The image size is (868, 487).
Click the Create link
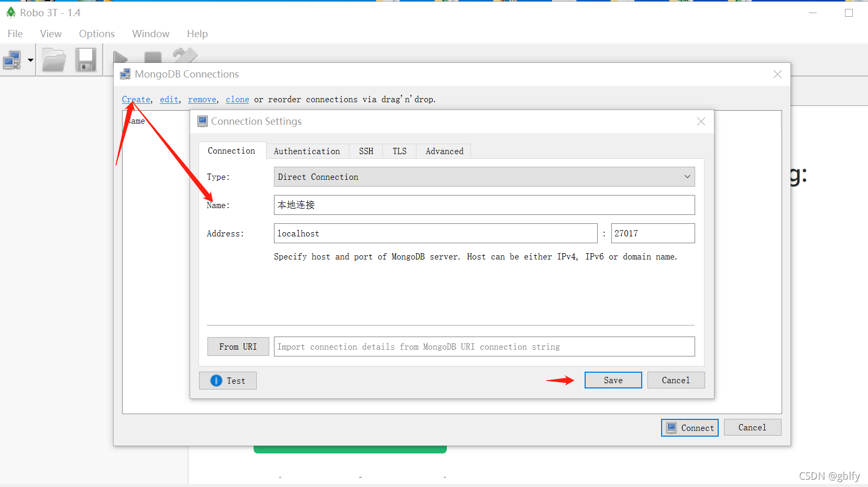[x=136, y=99]
